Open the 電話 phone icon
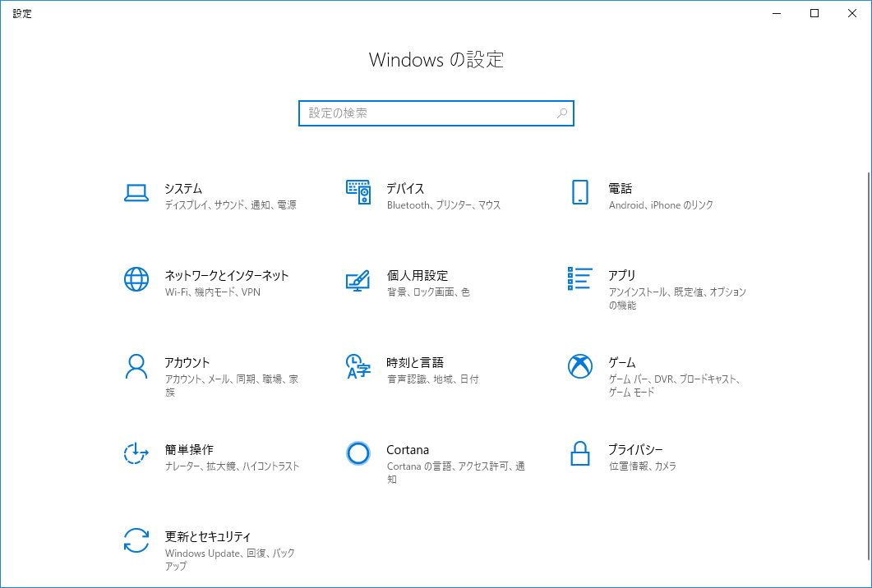The image size is (872, 588). click(580, 192)
